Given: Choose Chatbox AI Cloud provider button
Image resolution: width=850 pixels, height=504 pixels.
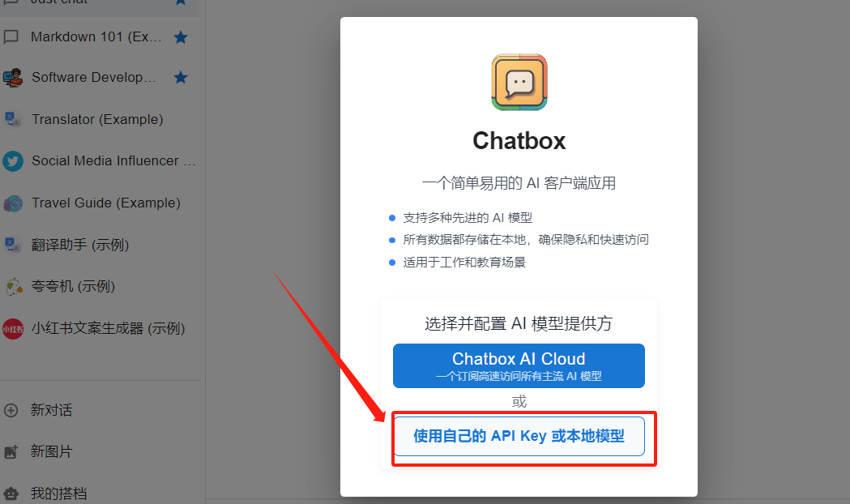Looking at the screenshot, I should (x=519, y=365).
